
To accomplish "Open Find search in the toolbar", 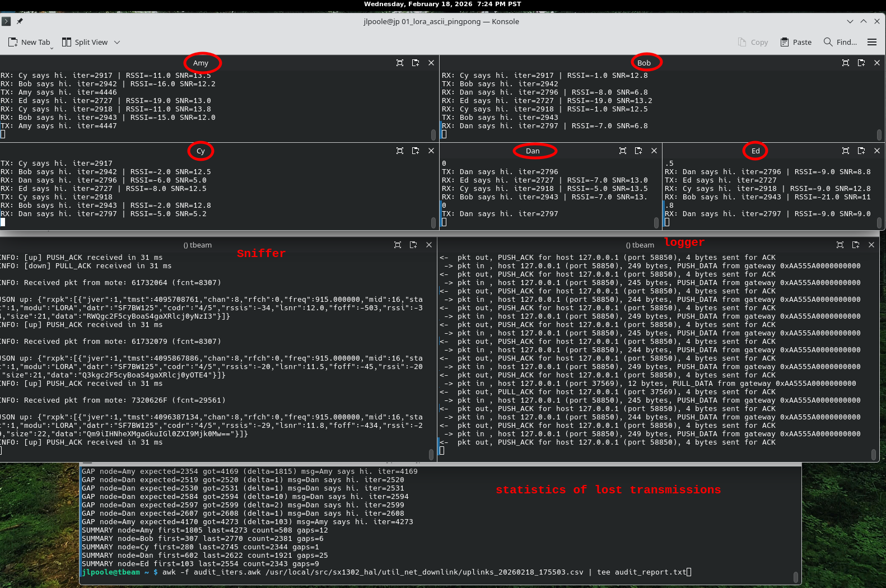I will click(840, 42).
